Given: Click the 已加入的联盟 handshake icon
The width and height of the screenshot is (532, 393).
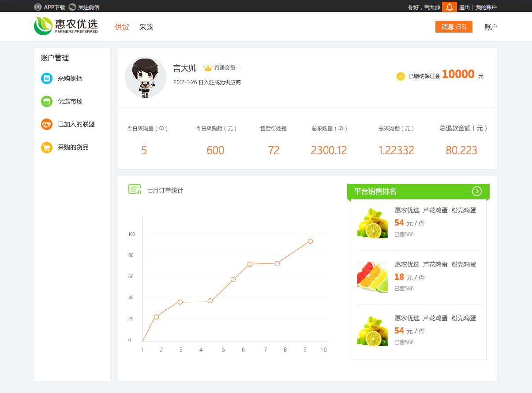Looking at the screenshot, I should pyautogui.click(x=47, y=124).
